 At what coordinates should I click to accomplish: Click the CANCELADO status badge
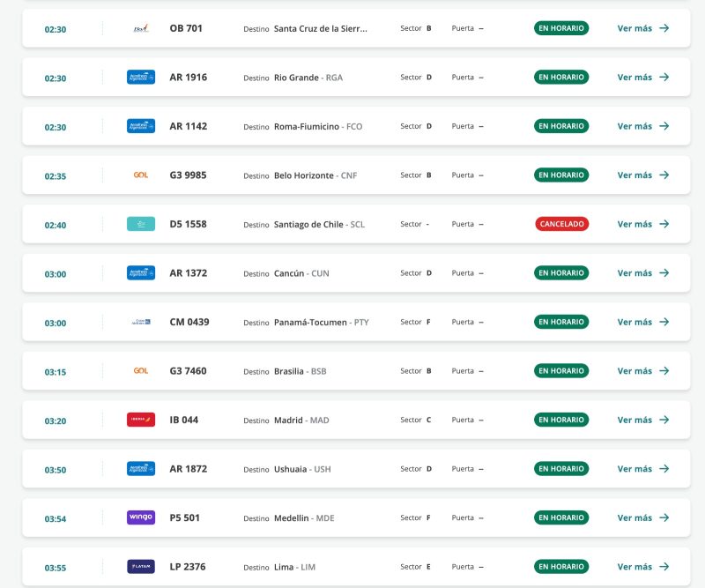coord(561,224)
